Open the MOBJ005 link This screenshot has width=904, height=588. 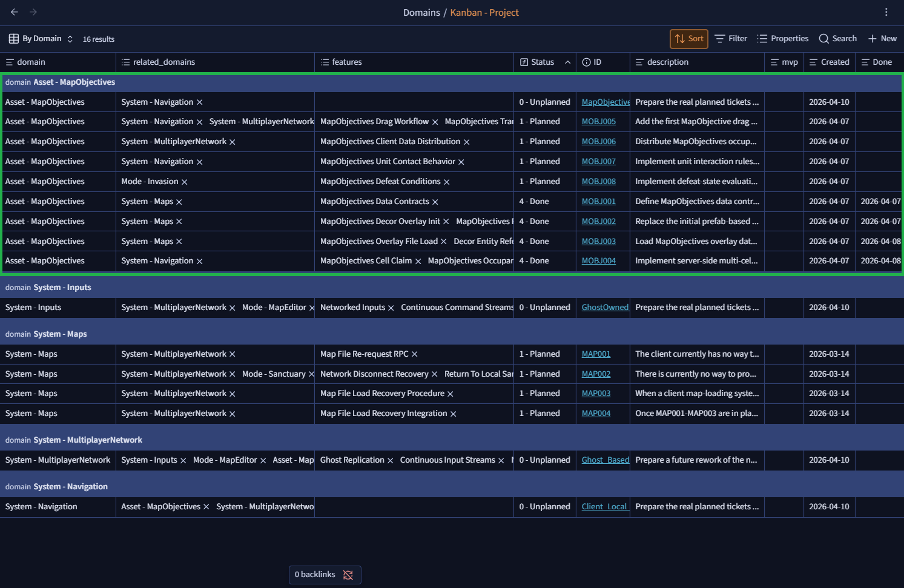(598, 122)
